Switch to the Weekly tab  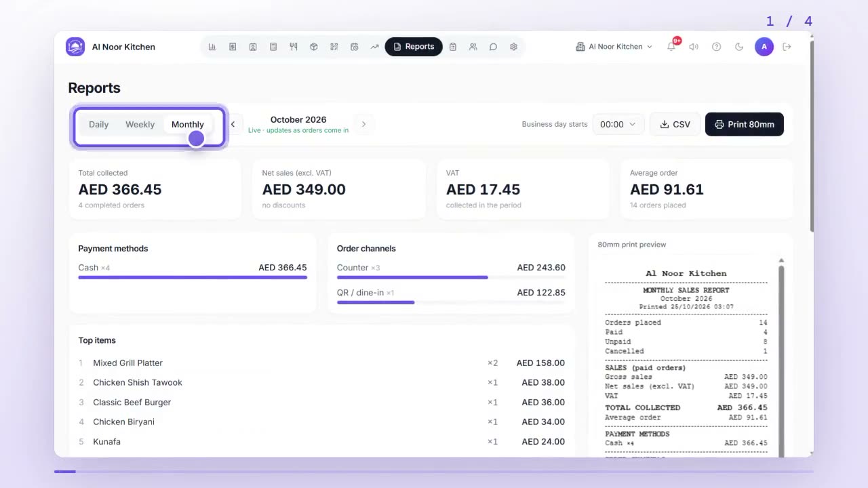coord(140,125)
